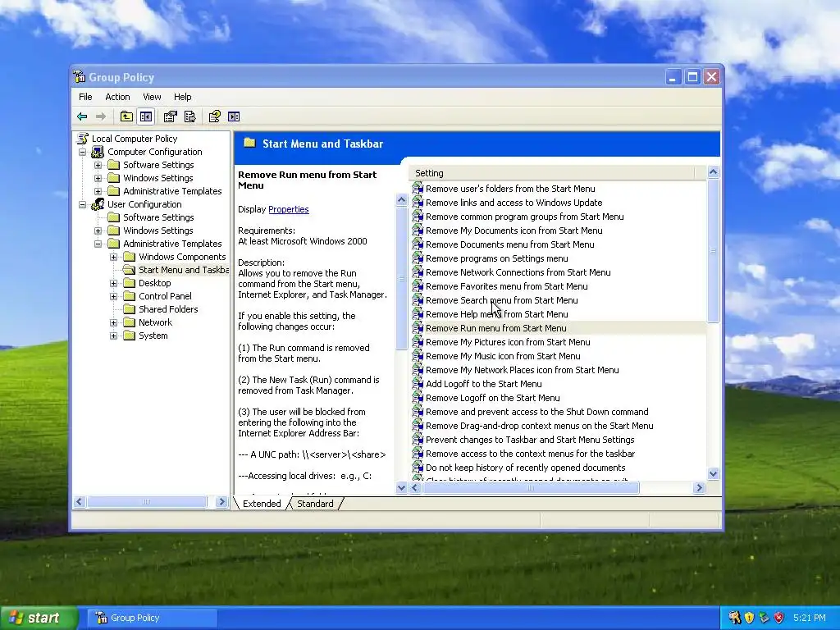Viewport: 840px width, 630px height.
Task: Expand the Windows Components folder
Action: [x=113, y=257]
